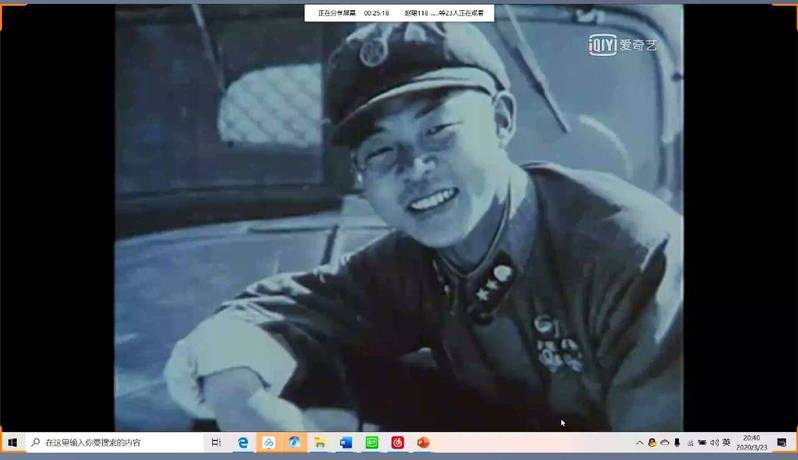Switch to the cloud app in the taskbar
This screenshot has height=460, width=798.
pyautogui.click(x=269, y=442)
